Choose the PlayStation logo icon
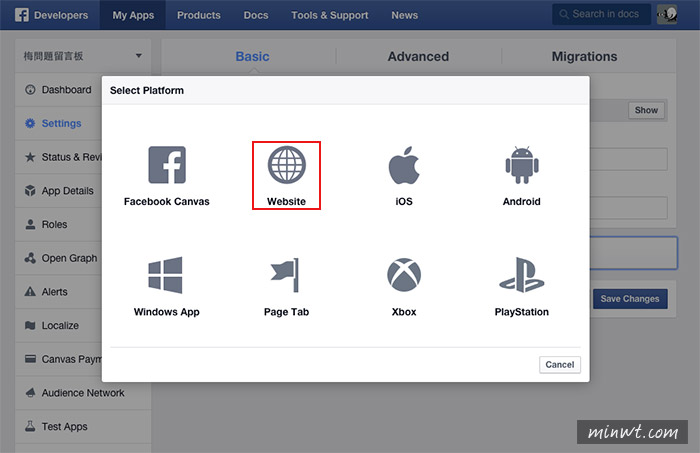Viewport: 700px width, 453px height. point(522,275)
